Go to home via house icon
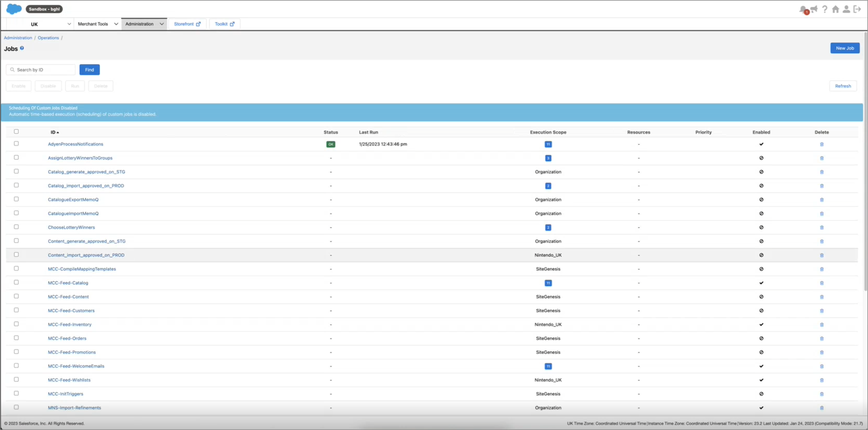 tap(835, 9)
